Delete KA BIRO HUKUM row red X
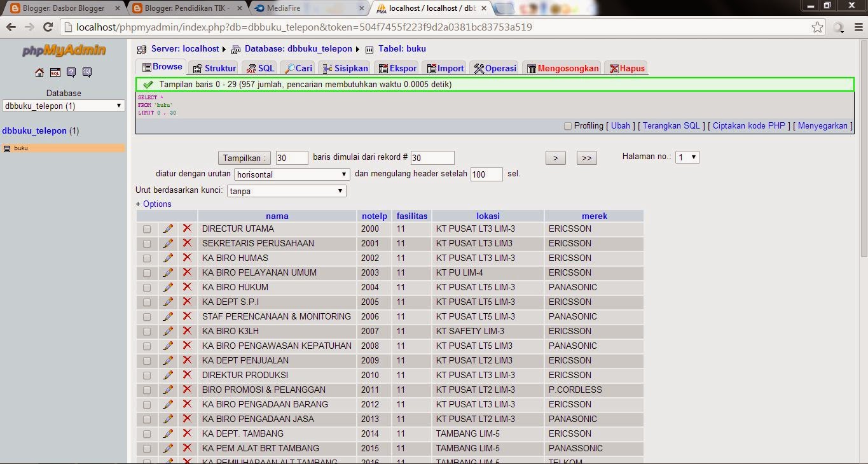868x464 pixels. [187, 287]
